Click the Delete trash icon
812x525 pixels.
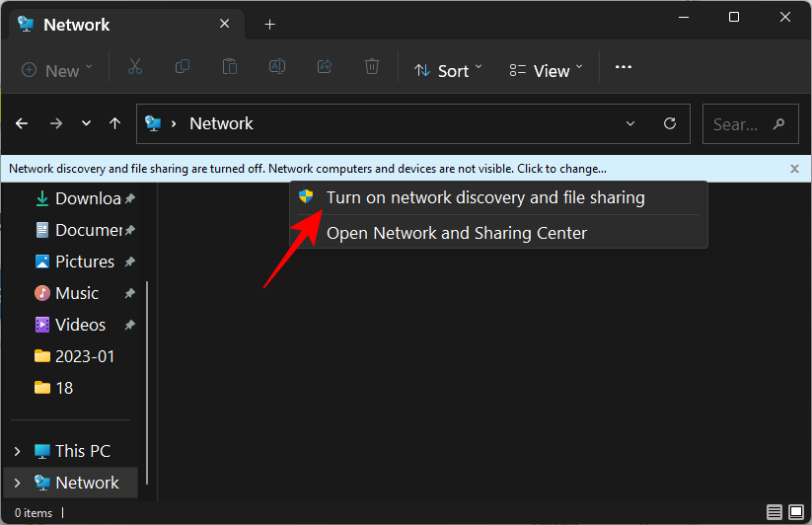point(372,68)
